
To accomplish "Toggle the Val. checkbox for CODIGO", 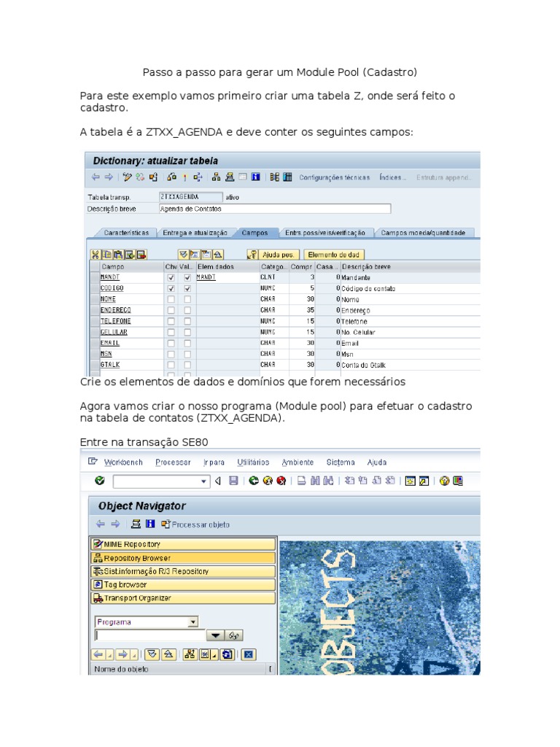I will (x=187, y=288).
